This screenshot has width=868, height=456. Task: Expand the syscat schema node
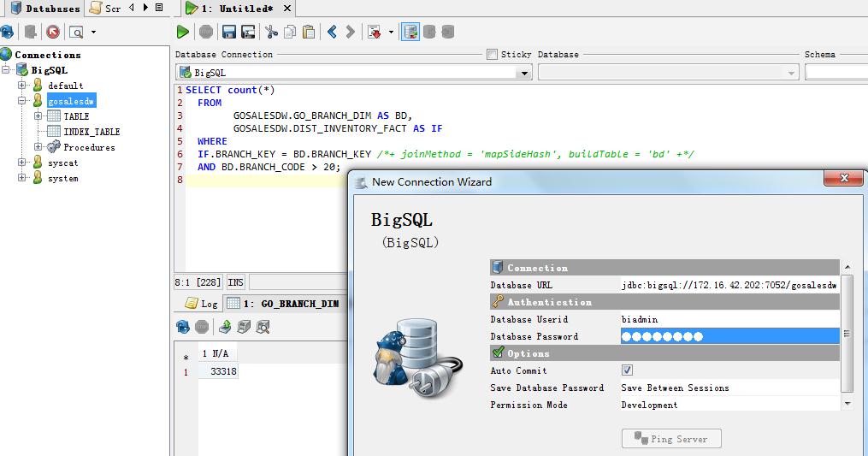(x=21, y=163)
